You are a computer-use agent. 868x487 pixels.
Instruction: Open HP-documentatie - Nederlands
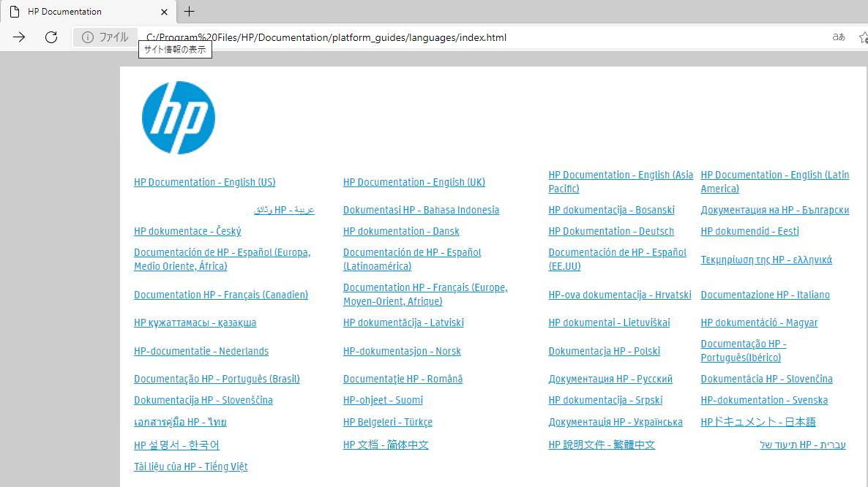[x=201, y=351]
